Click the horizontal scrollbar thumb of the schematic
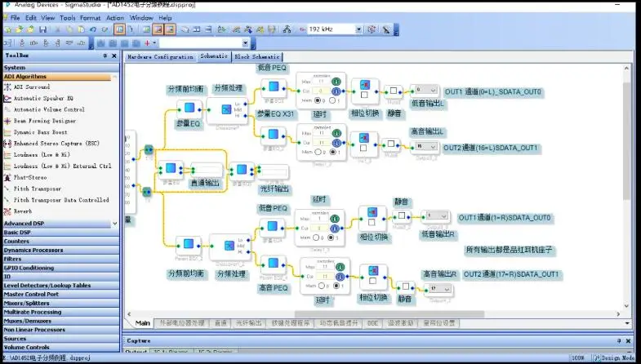The width and height of the screenshot is (641, 364). tap(389, 314)
